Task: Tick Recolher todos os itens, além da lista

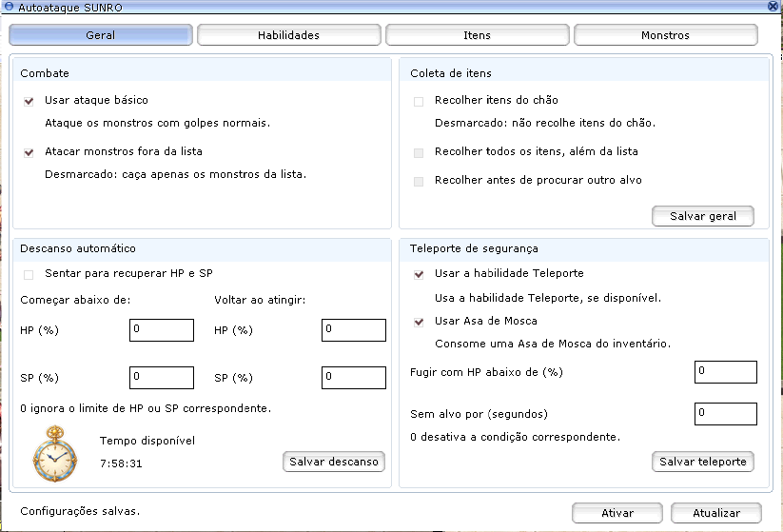Action: pyautogui.click(x=419, y=153)
